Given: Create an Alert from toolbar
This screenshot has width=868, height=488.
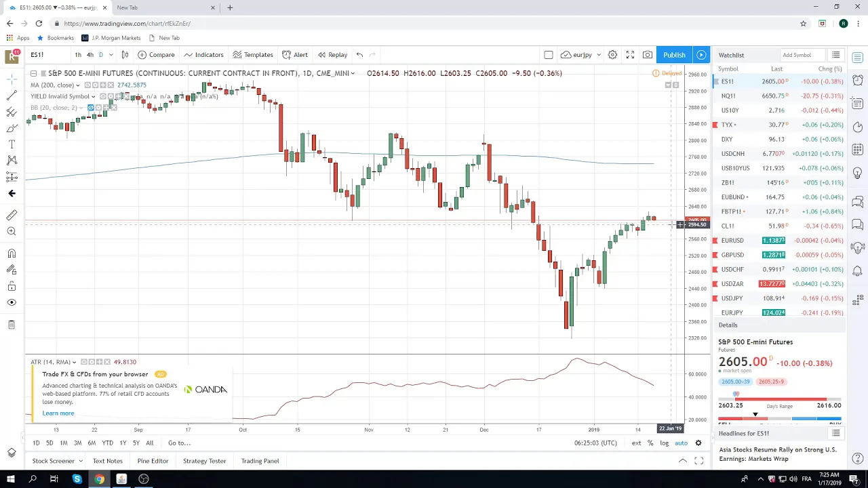Looking at the screenshot, I should (x=295, y=55).
